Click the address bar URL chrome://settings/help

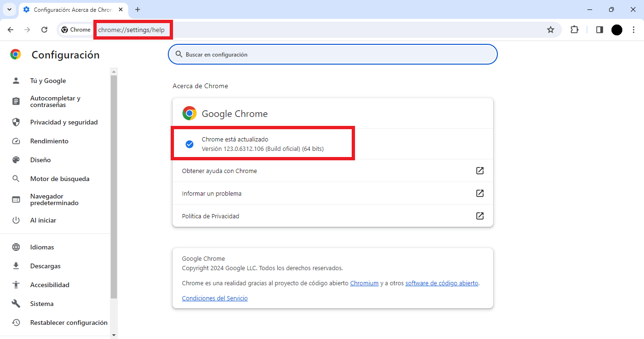(132, 30)
